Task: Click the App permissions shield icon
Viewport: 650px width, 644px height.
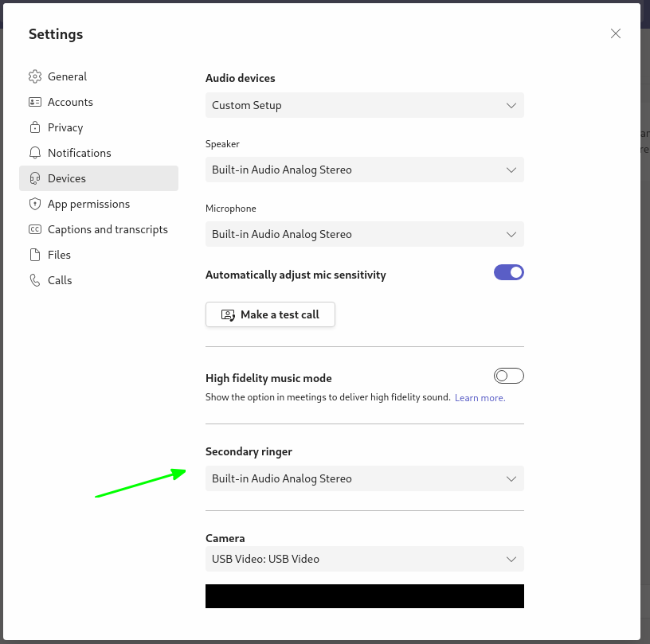Action: 35,204
